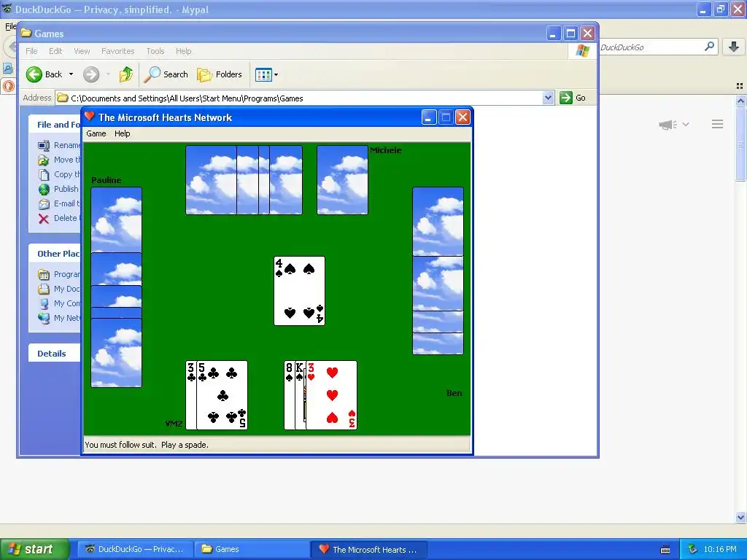Switch to Games taskbar button

point(252,549)
